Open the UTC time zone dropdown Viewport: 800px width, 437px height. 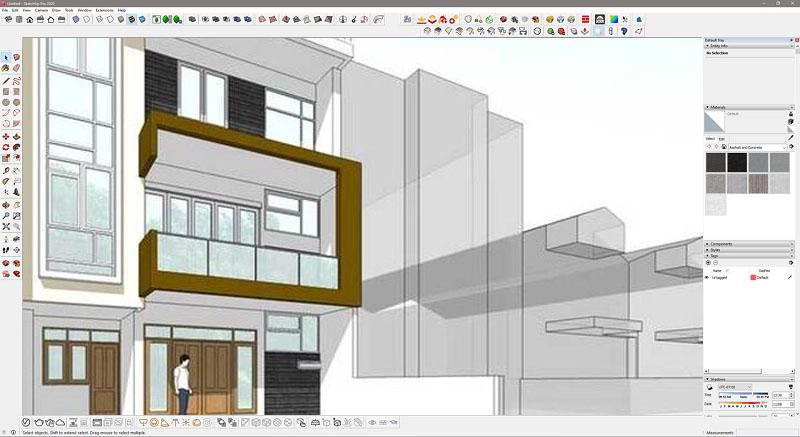pos(735,387)
